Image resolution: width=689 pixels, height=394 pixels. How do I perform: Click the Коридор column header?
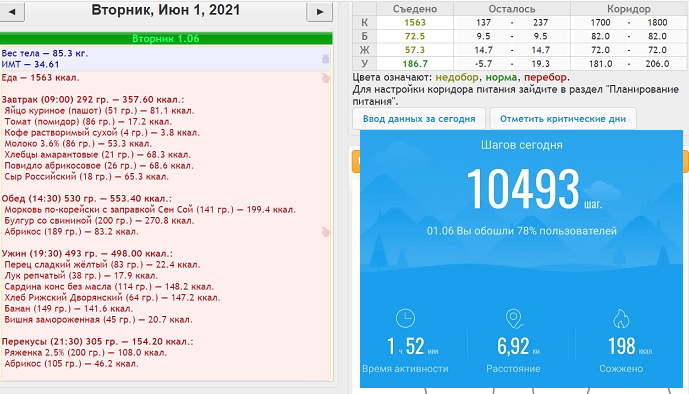628,9
